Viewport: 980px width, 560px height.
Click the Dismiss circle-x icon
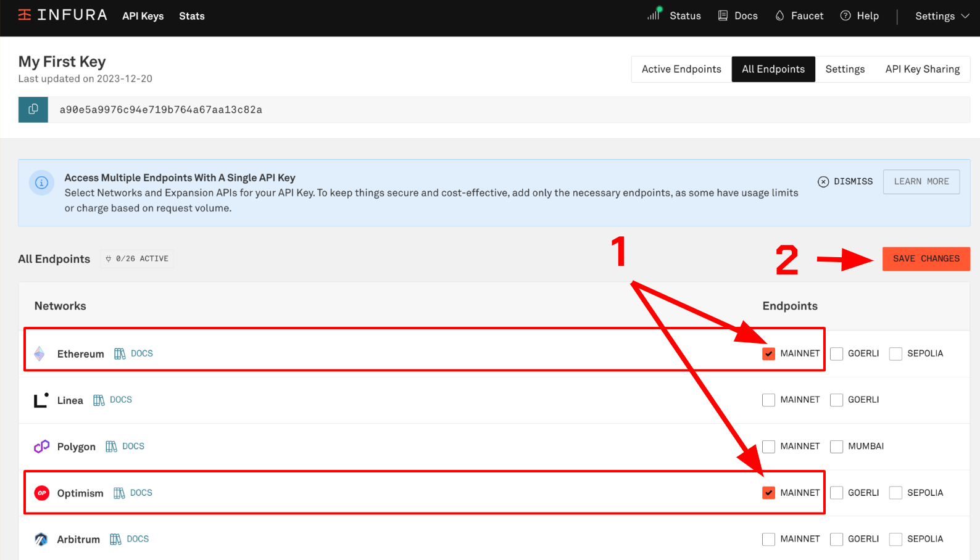coord(823,181)
